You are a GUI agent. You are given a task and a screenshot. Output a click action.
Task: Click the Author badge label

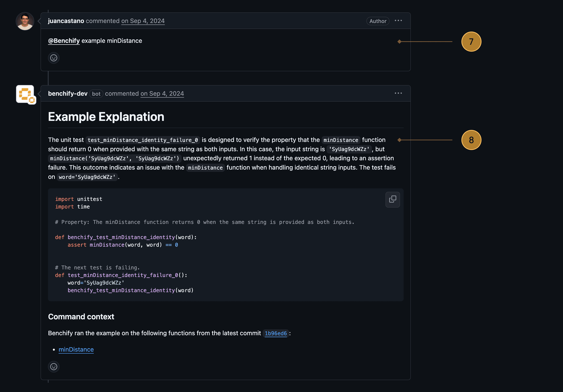coord(378,21)
